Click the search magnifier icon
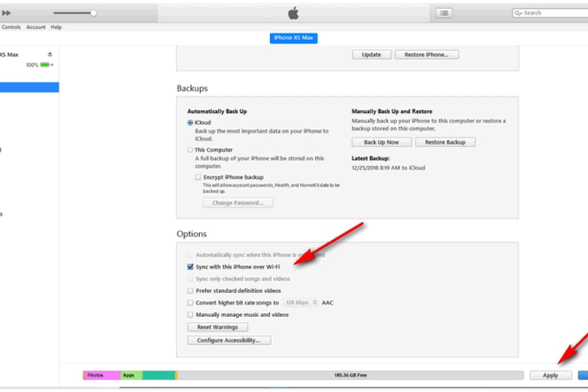Viewport: 588px width, 392px height. [x=518, y=13]
